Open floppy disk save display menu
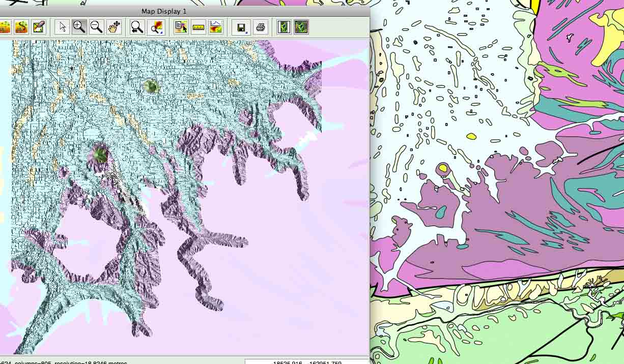Viewport: 624px width, 364px height. pyautogui.click(x=242, y=26)
